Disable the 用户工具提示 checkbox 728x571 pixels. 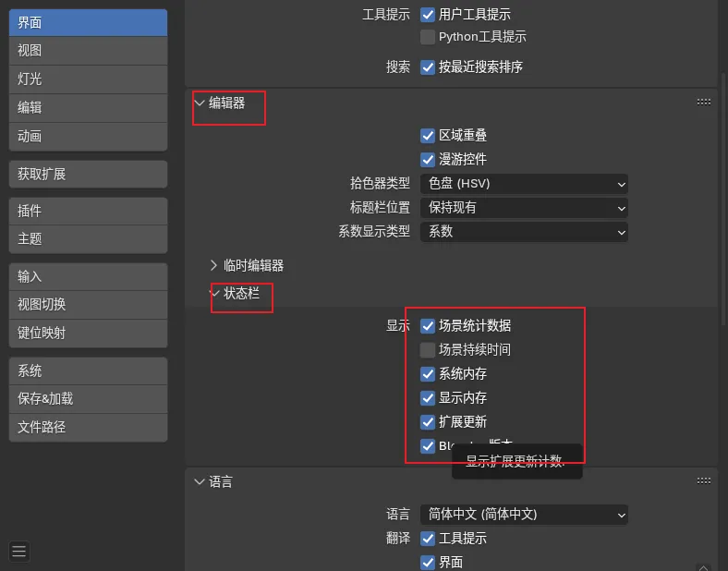(428, 15)
